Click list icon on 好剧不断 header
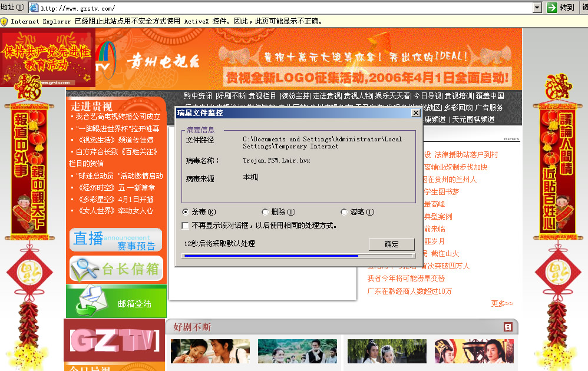Image resolution: width=588 pixels, height=371 pixels. 507,327
